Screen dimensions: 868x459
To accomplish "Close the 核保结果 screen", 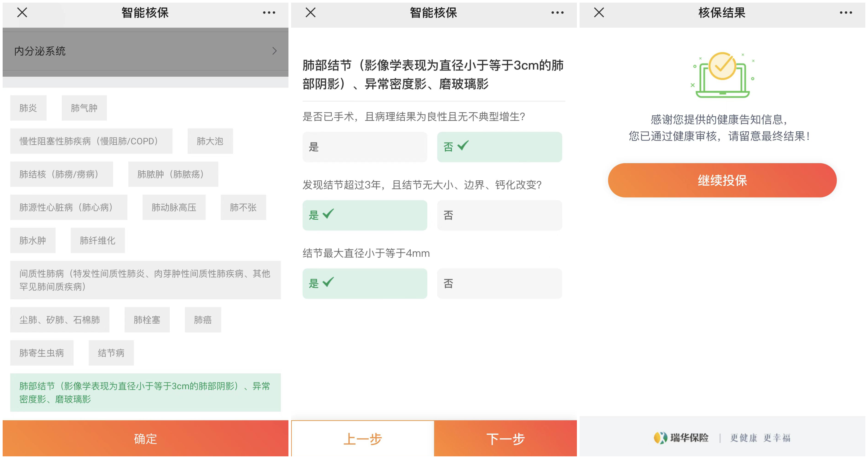I will click(599, 13).
